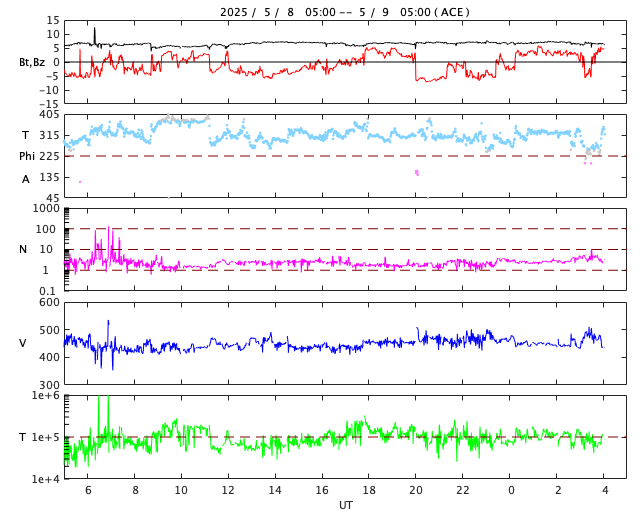Click the 'Phi' axis label

[27, 156]
